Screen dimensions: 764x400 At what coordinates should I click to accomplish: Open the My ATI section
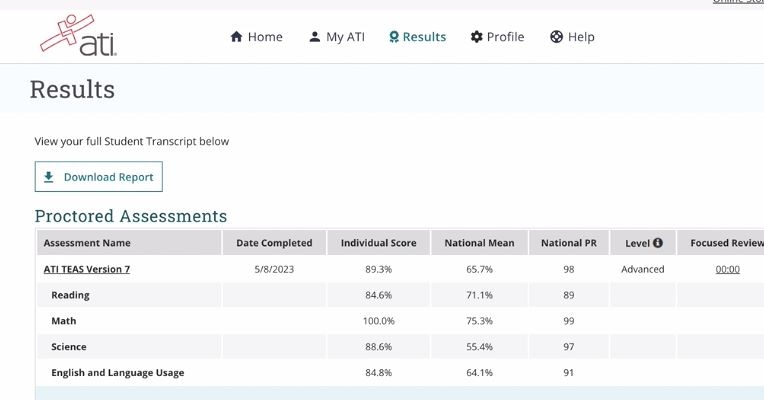(337, 37)
